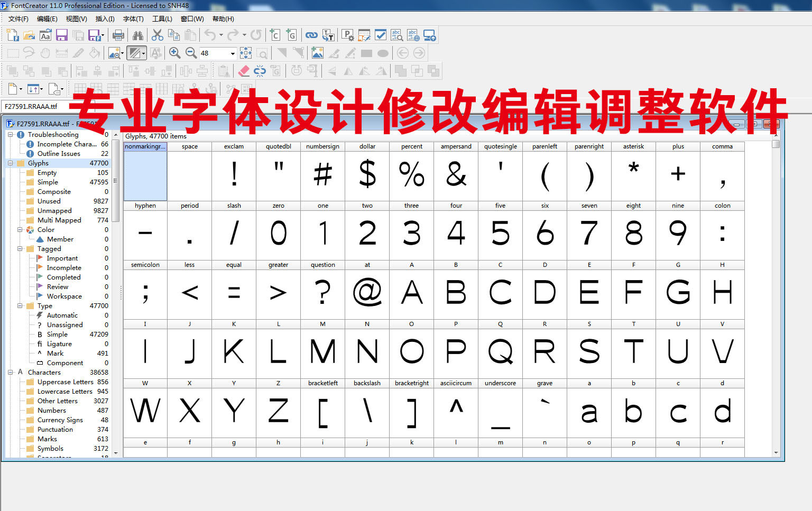Viewport: 812px width, 511px height.
Task: Select the dollar glyph cell
Action: 367,177
